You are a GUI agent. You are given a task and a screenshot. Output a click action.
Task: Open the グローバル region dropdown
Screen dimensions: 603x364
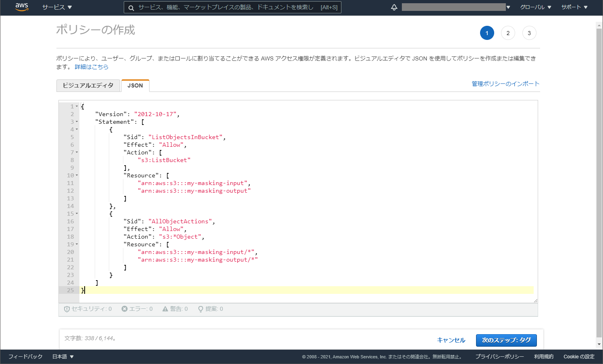[x=536, y=7]
